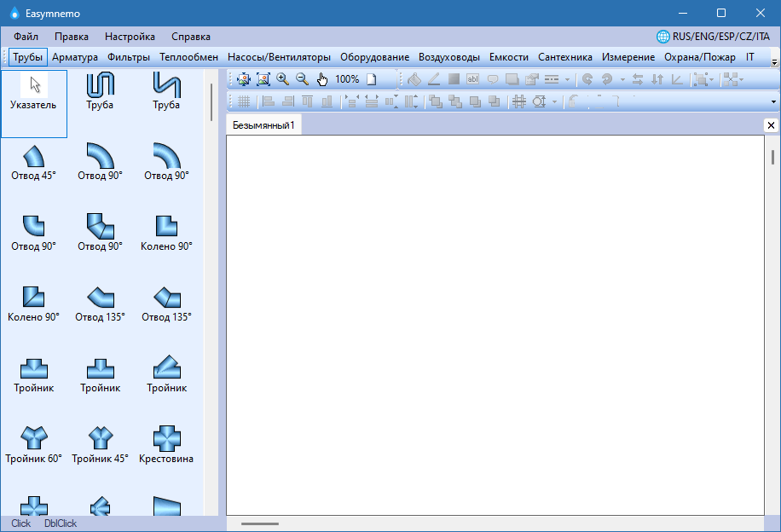Switch to the Фильтры category

coord(129,57)
